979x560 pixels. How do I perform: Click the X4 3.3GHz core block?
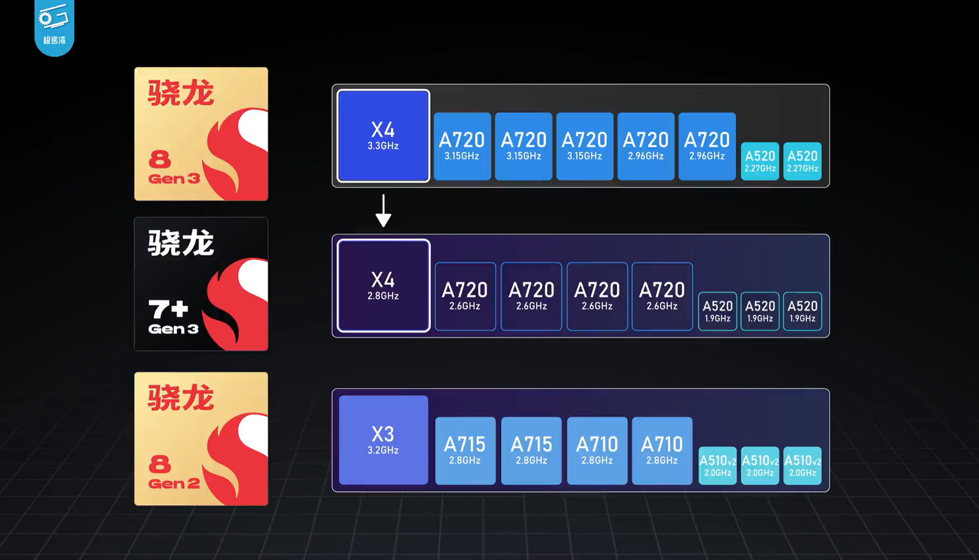[x=383, y=136]
